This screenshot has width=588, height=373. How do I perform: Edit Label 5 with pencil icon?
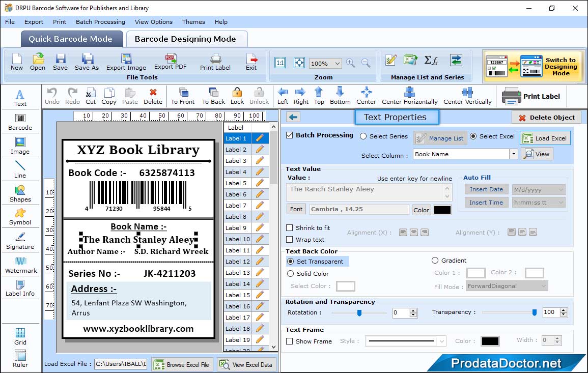click(260, 183)
